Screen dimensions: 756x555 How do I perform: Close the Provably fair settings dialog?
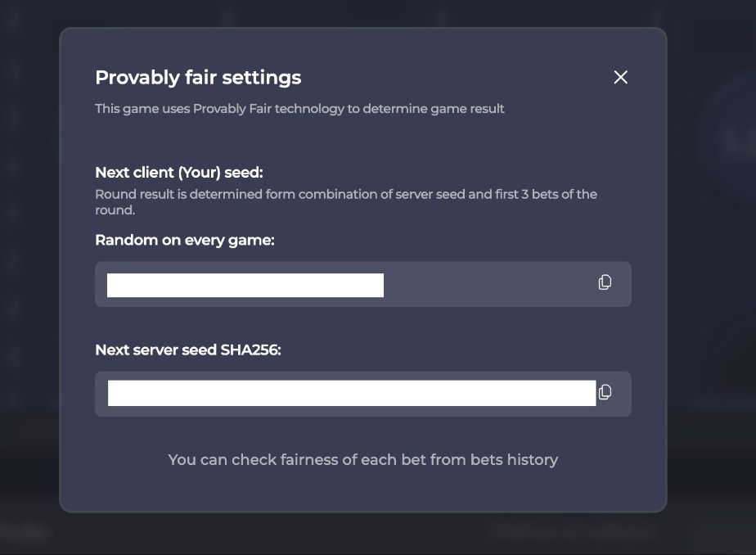click(x=620, y=77)
